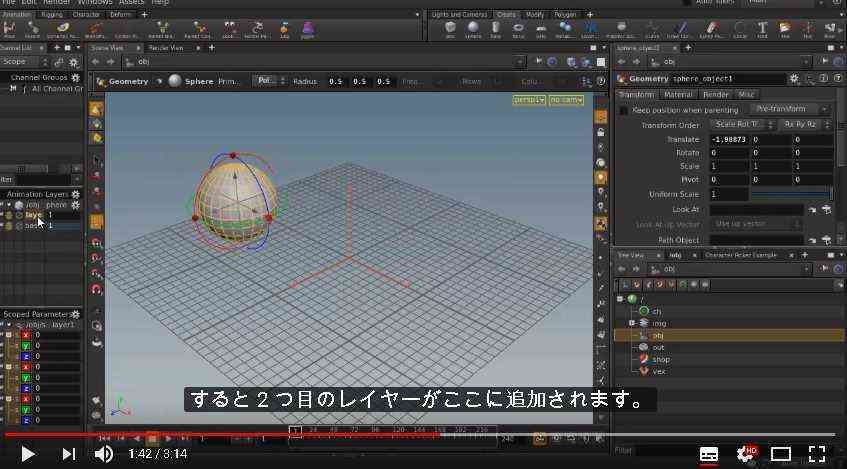Skip to next YouTube video

coord(69,454)
